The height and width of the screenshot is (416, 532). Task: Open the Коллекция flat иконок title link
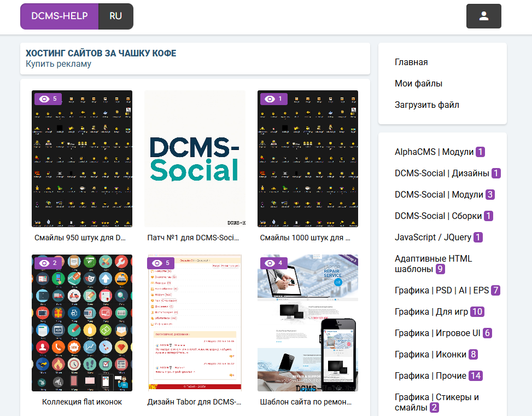pos(82,402)
